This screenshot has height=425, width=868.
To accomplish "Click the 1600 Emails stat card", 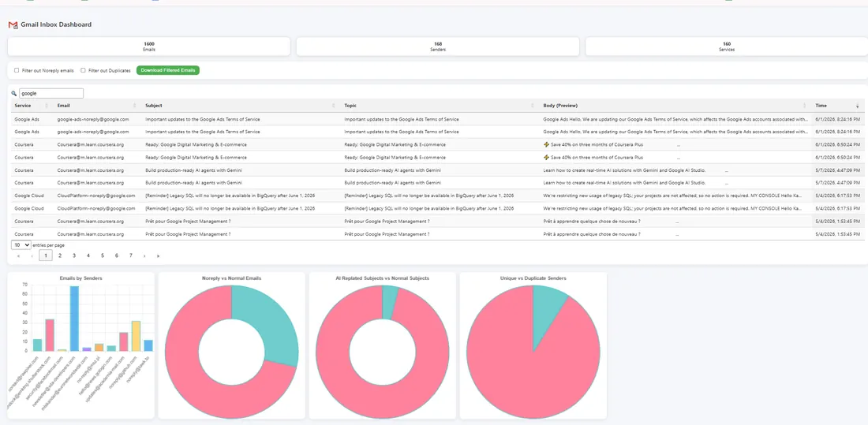I will (x=149, y=47).
